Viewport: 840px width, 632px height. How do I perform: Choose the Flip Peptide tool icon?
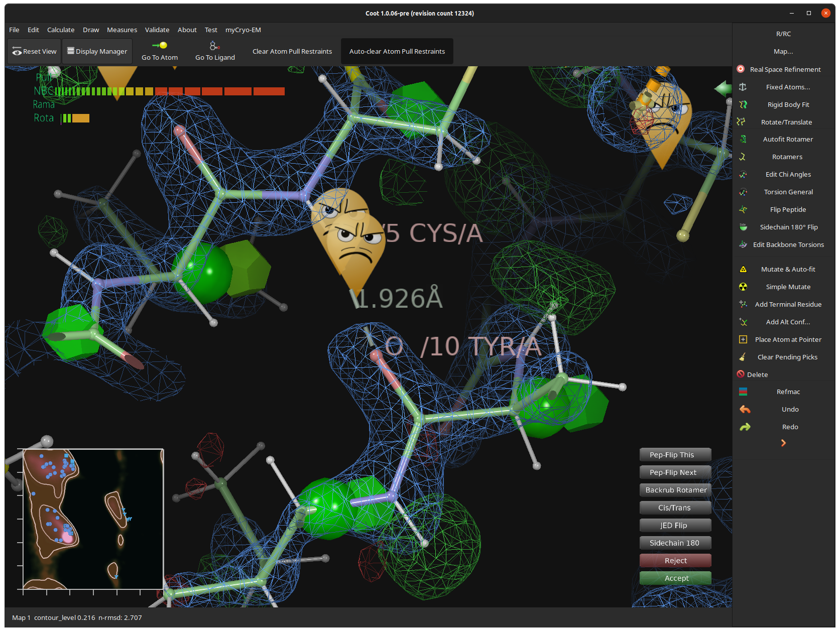[743, 209]
